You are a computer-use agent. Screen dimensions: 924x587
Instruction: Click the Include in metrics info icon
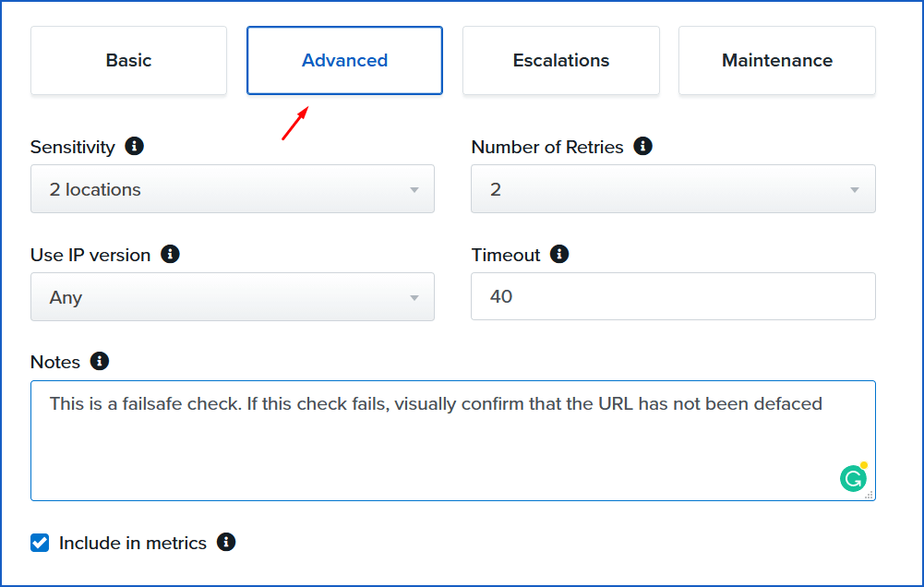point(226,542)
